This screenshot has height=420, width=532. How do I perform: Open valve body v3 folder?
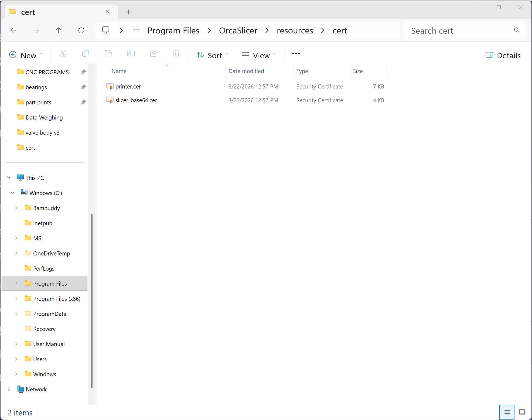(42, 132)
